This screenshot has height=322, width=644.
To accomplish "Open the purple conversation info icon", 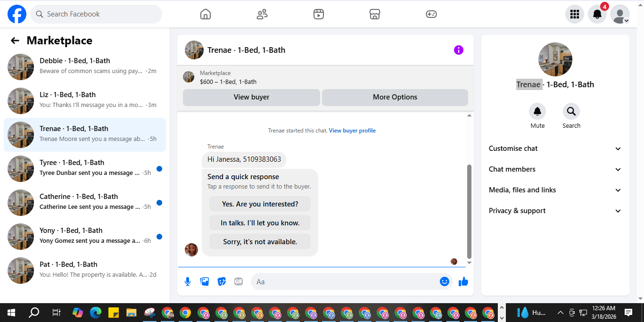I will pyautogui.click(x=459, y=50).
